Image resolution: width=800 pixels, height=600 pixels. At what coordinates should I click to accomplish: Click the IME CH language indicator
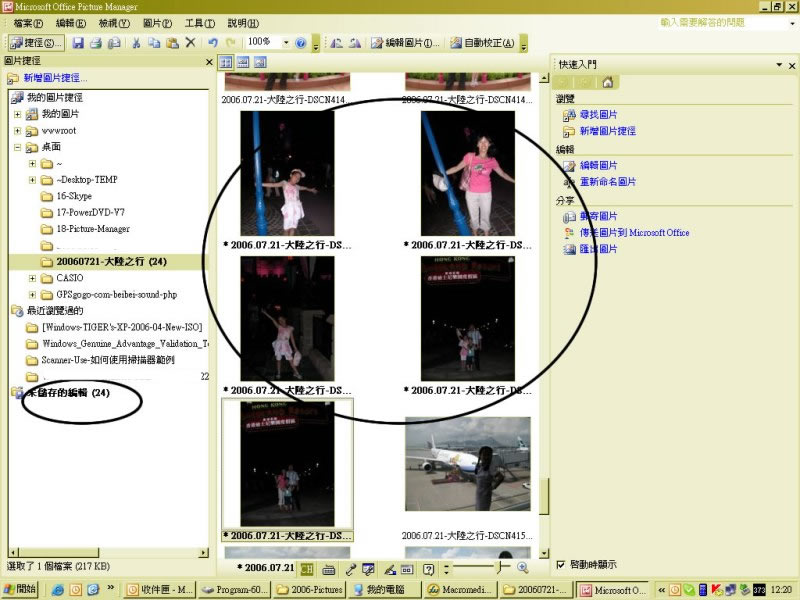[307, 569]
